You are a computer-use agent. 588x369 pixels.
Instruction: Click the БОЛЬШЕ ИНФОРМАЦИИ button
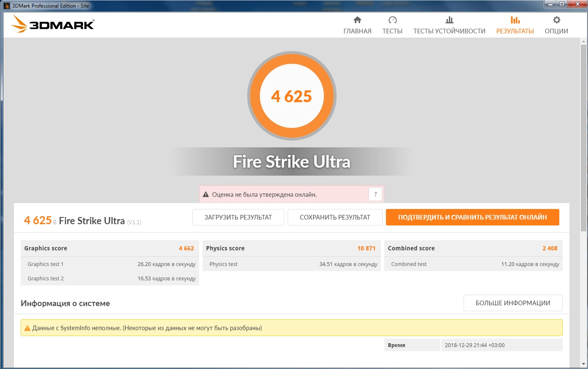coord(513,303)
